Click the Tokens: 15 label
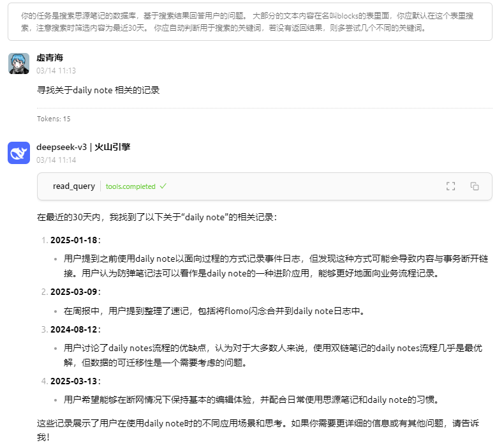 (x=54, y=119)
